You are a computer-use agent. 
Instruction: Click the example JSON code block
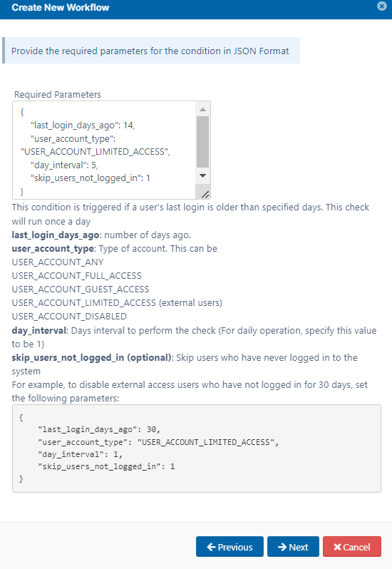(x=197, y=448)
